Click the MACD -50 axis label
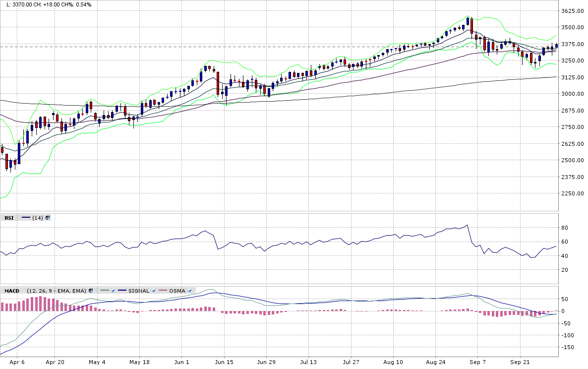The height and width of the screenshot is (369, 588). tap(566, 323)
